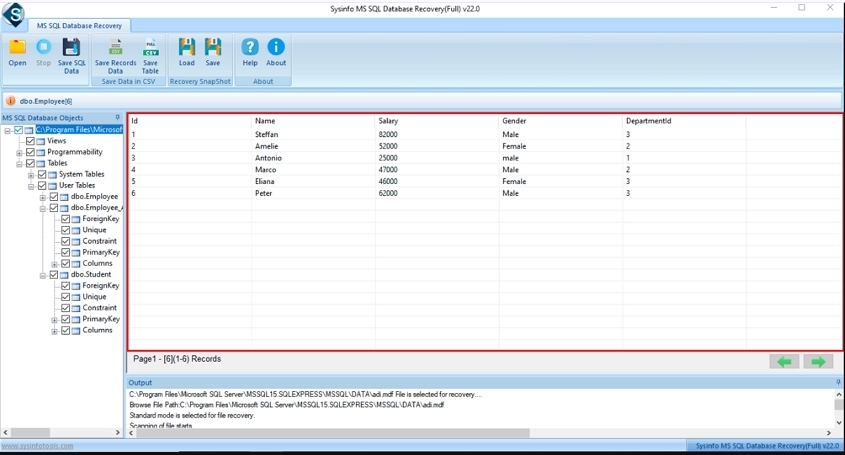Click the Steffan name cell
Image resolution: width=845 pixels, height=455 pixels.
point(267,134)
